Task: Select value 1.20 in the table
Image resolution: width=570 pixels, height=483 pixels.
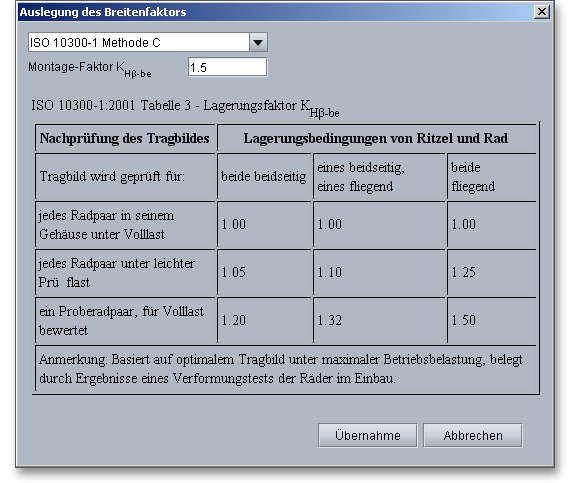Action: click(x=234, y=320)
